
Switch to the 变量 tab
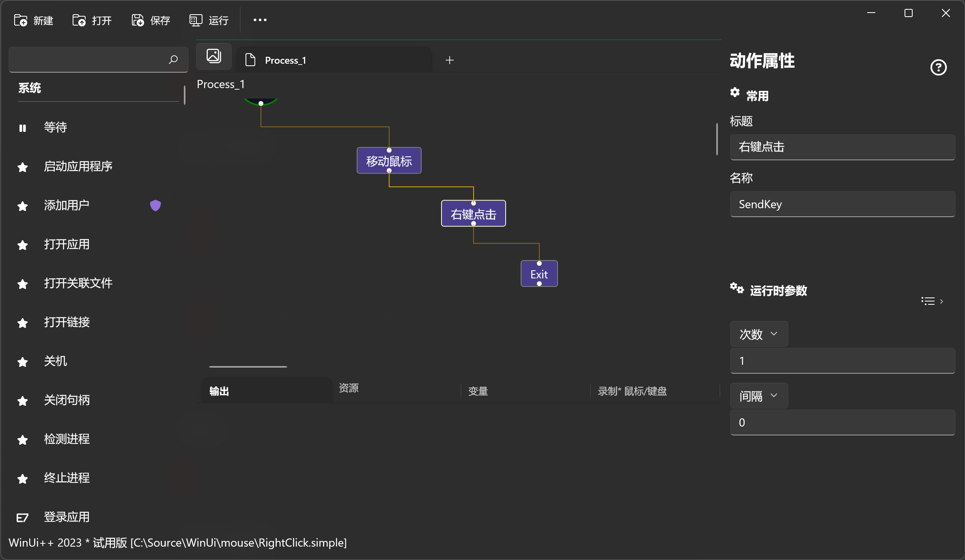click(x=478, y=391)
